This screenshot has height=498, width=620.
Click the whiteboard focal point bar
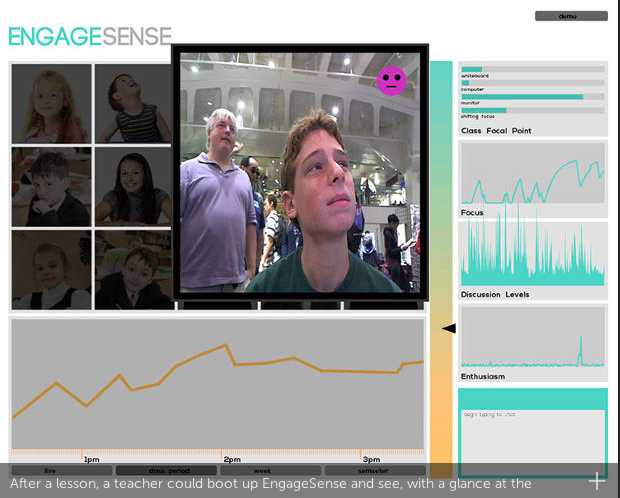pyautogui.click(x=533, y=69)
